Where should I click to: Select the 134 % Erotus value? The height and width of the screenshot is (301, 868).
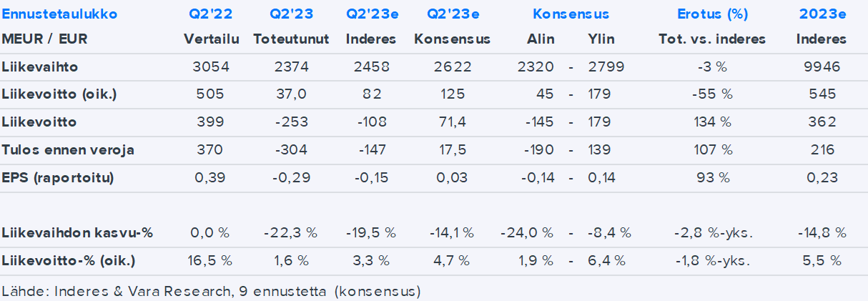[x=711, y=122]
